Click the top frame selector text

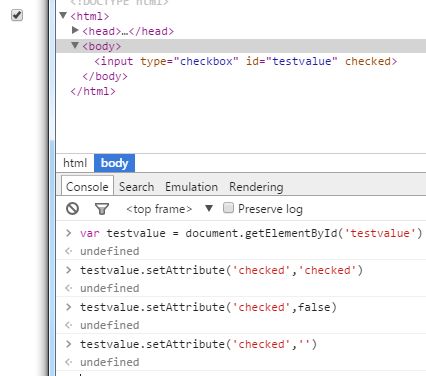[159, 209]
